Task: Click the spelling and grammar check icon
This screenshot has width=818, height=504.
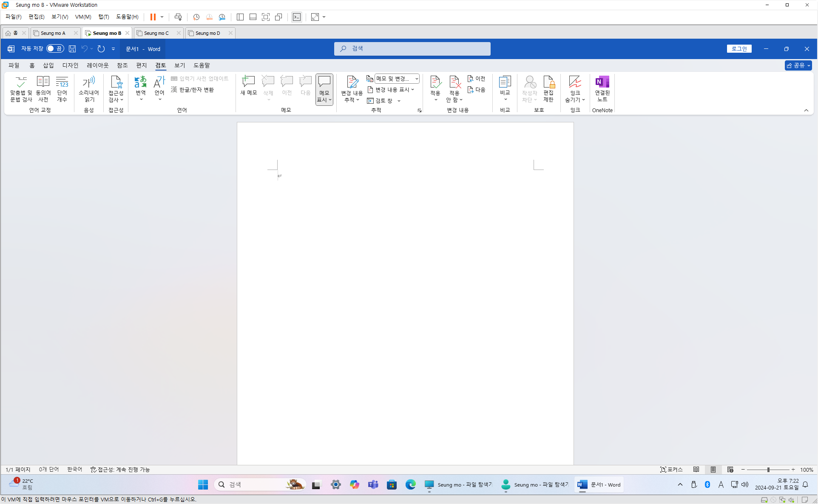Action: 21,82
